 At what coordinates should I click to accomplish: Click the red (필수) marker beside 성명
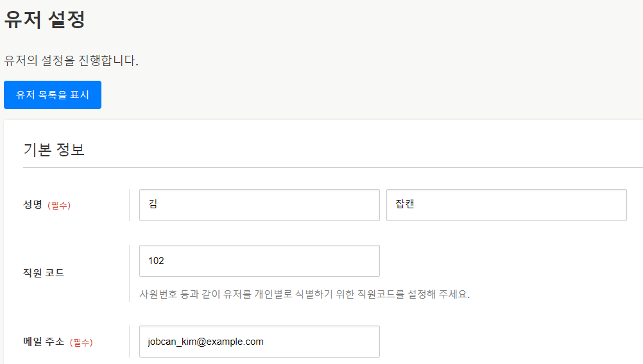click(59, 206)
